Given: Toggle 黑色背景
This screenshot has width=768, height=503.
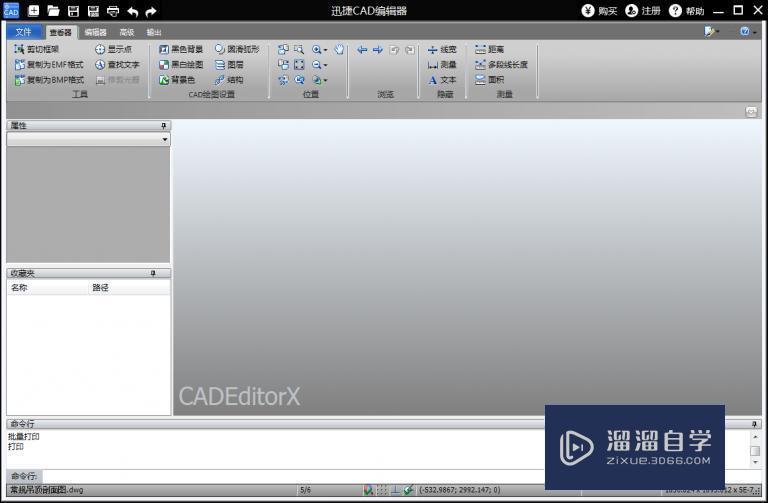Looking at the screenshot, I should (181, 49).
